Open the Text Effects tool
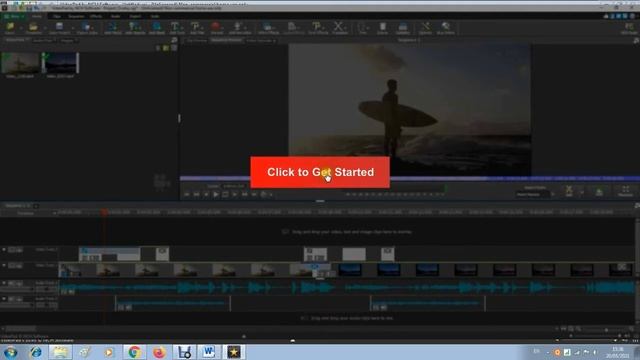The height and width of the screenshot is (360, 640). coord(318,28)
